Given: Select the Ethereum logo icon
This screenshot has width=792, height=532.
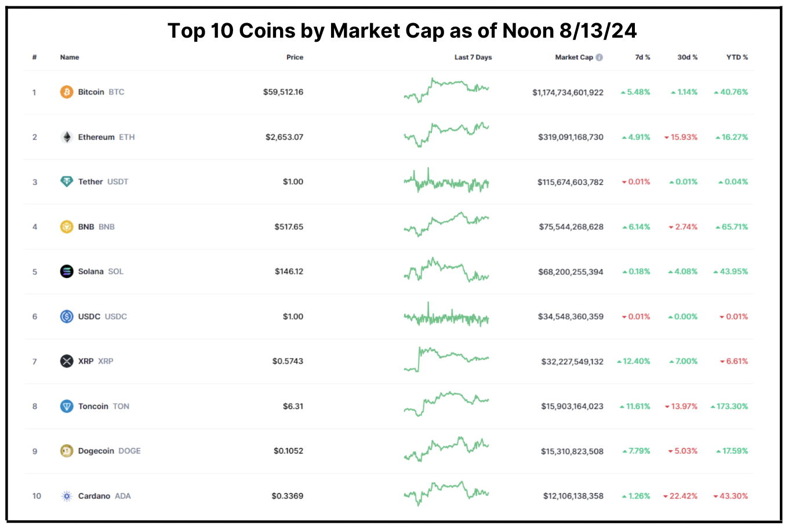Looking at the screenshot, I should click(66, 137).
